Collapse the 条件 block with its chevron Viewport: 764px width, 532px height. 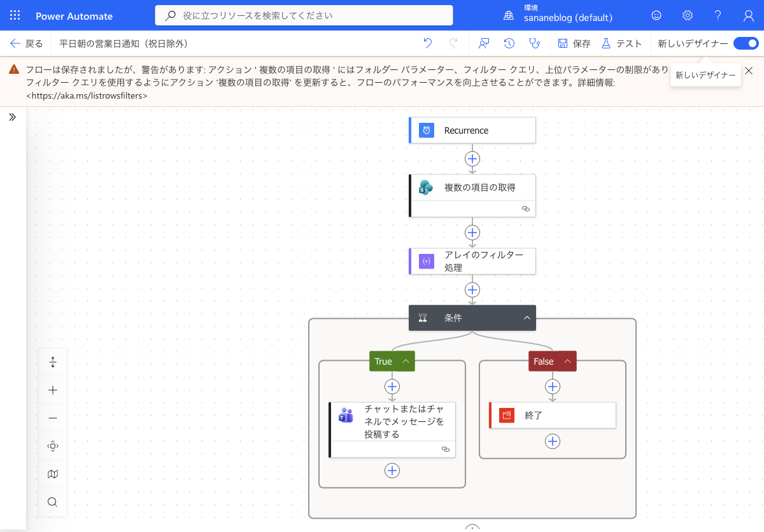point(527,318)
